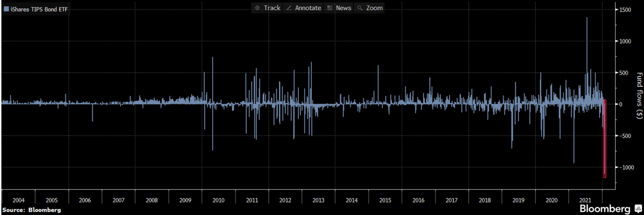
Task: Click the 2015 year label
Action: pos(386,200)
